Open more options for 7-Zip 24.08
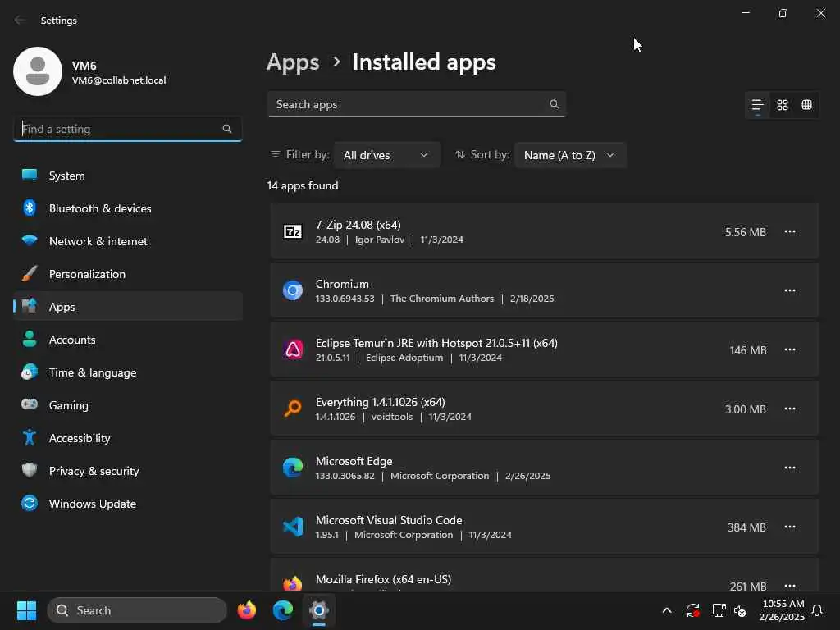Screen dimensions: 840x630 tap(790, 231)
